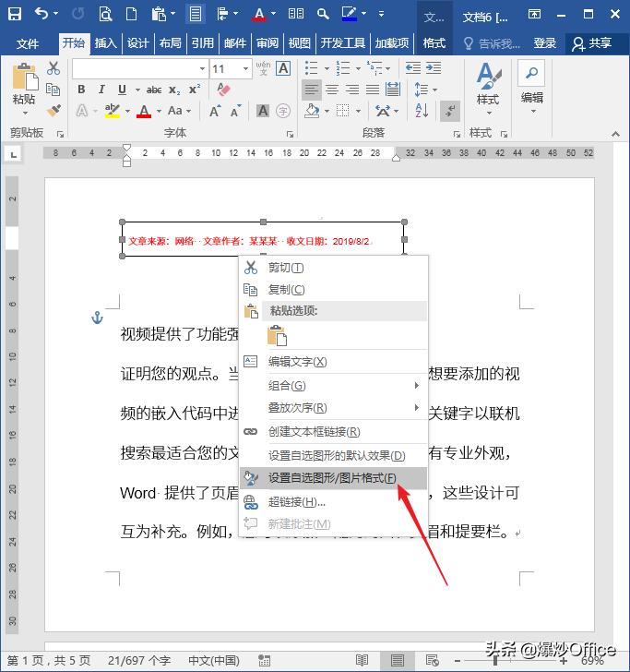
Task: Apply character border icon
Action: tap(283, 68)
